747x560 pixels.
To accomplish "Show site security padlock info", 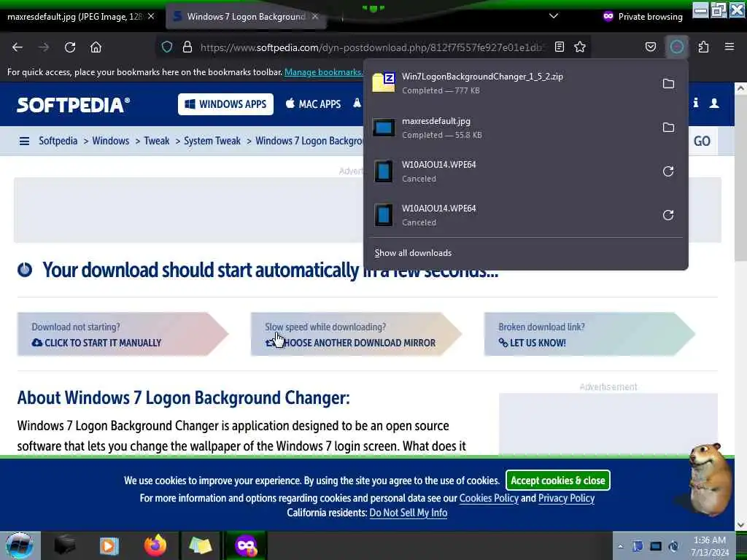I will coord(187,47).
